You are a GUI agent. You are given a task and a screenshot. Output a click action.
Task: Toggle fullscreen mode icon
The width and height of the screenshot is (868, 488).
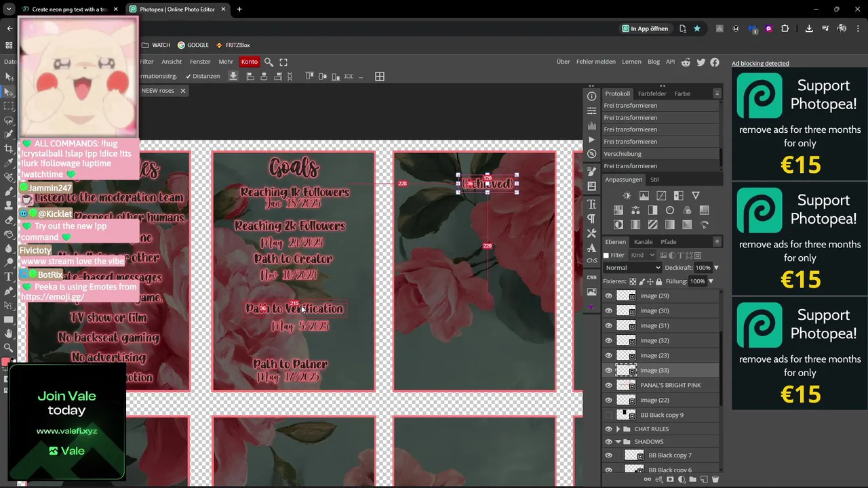(x=283, y=62)
